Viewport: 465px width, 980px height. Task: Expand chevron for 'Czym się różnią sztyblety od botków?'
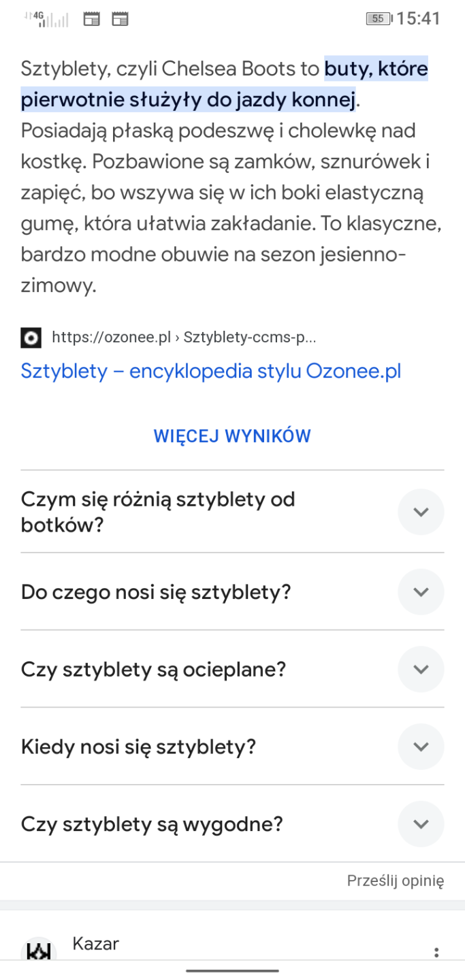tap(421, 512)
